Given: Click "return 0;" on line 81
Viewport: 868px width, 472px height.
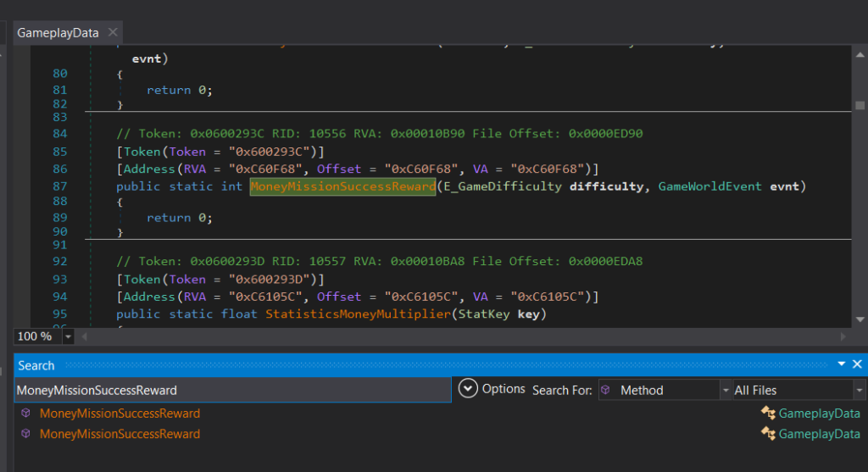Looking at the screenshot, I should point(180,90).
